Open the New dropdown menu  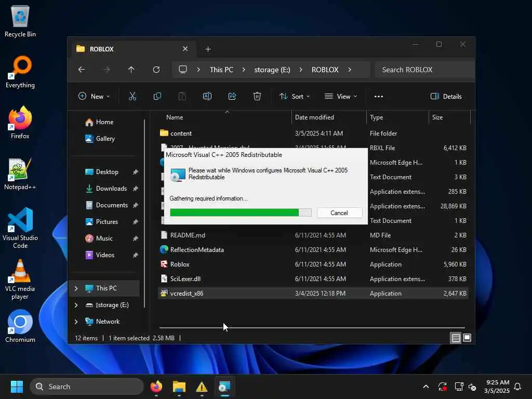(94, 96)
